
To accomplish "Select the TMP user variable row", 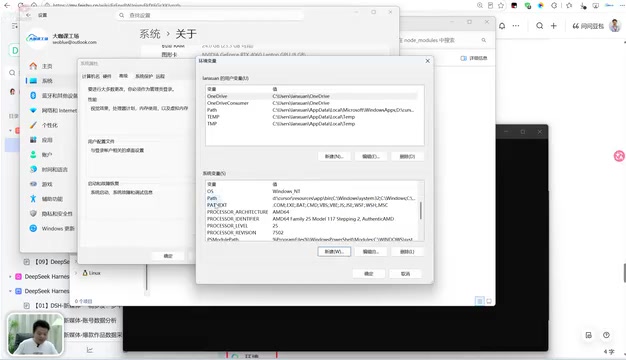I will (x=311, y=124).
